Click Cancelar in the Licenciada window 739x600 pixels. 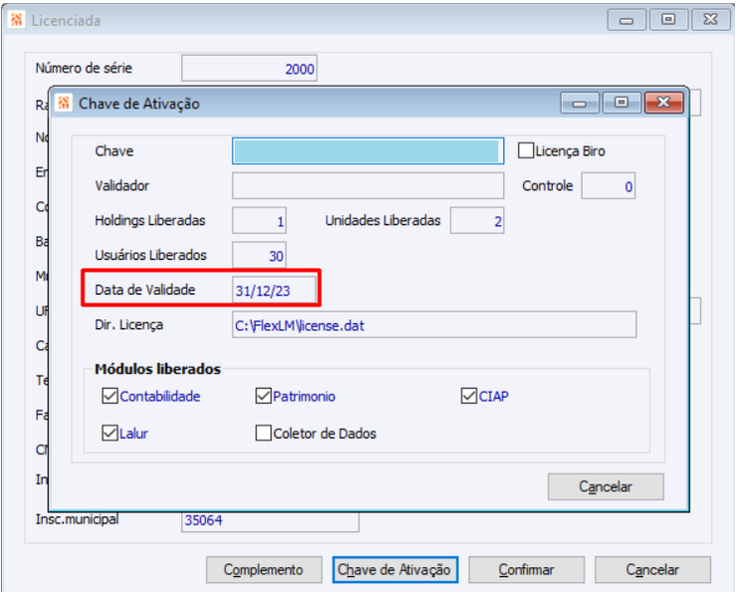click(653, 569)
